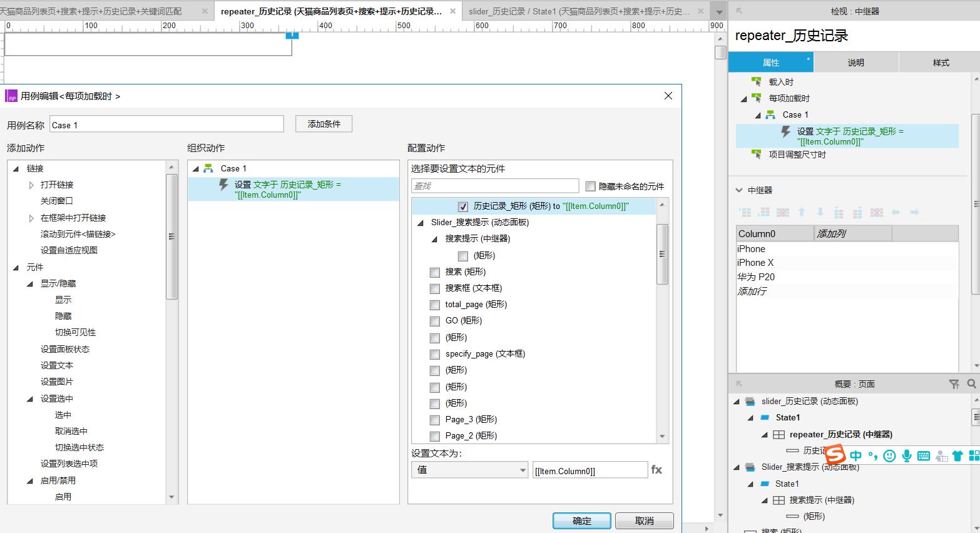This screenshot has height=533, width=980.
Task: Expand the 打开链接 action tree node
Action: [31, 185]
